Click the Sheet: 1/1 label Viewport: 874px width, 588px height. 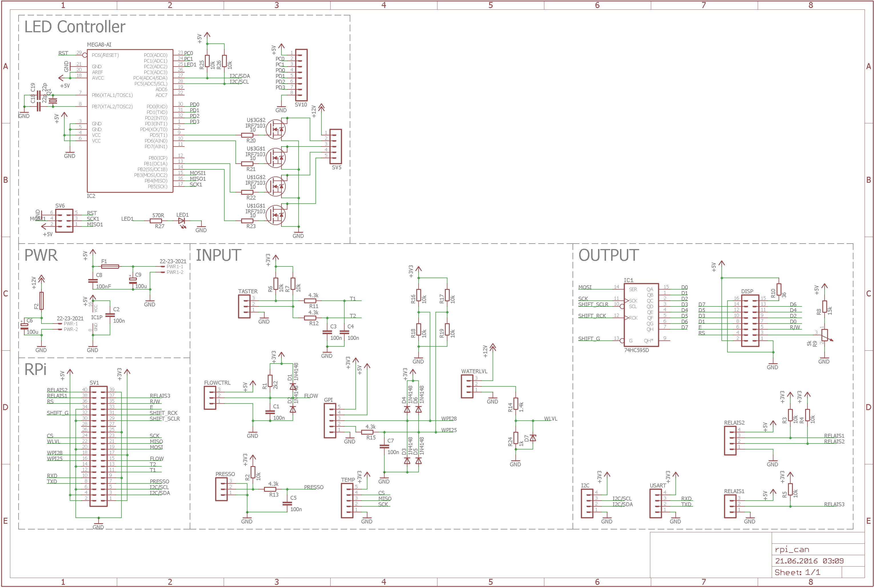pos(797,572)
